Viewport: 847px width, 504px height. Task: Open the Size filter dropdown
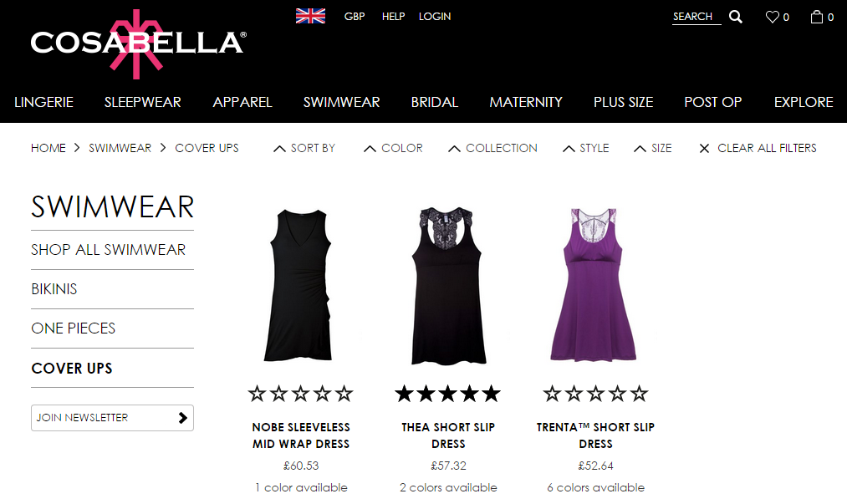point(652,148)
